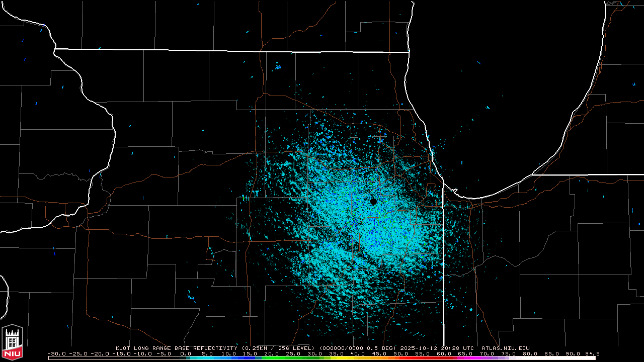Screen dimensions: 644x362
Task: Pick the cyan color near 5.0 on scale
Action: click(208, 358)
